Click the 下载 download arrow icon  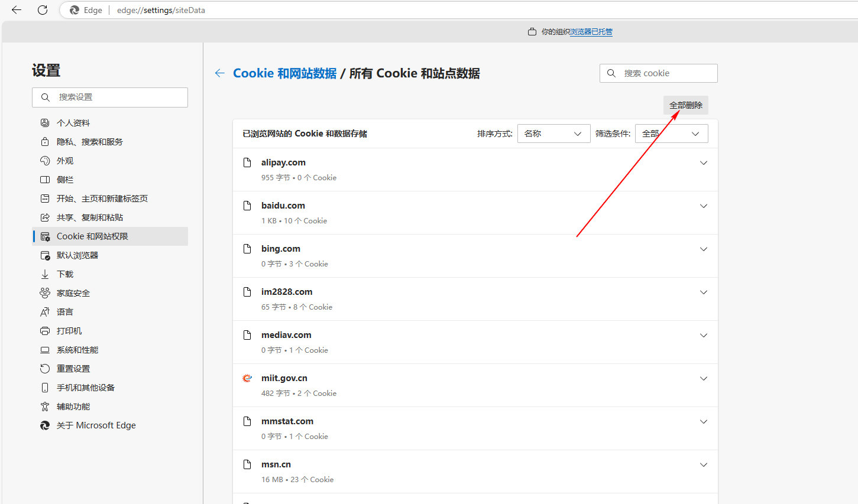45,274
